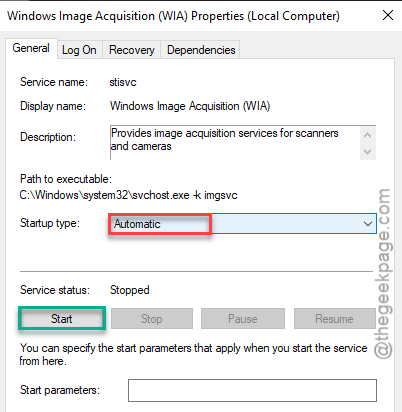Click the stisvc service name text
The image size is (402, 412).
pos(123,82)
